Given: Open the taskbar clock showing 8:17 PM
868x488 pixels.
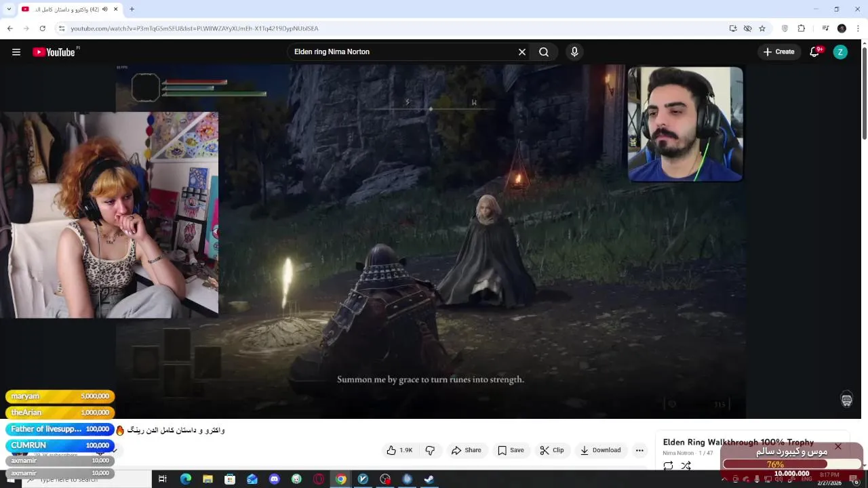Looking at the screenshot, I should pyautogui.click(x=829, y=479).
